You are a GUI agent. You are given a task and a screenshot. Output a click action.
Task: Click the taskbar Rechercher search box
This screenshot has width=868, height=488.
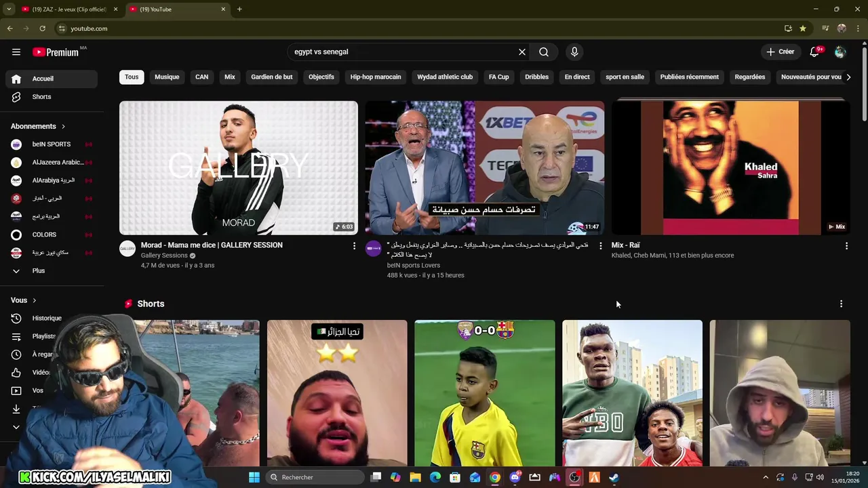click(x=315, y=477)
